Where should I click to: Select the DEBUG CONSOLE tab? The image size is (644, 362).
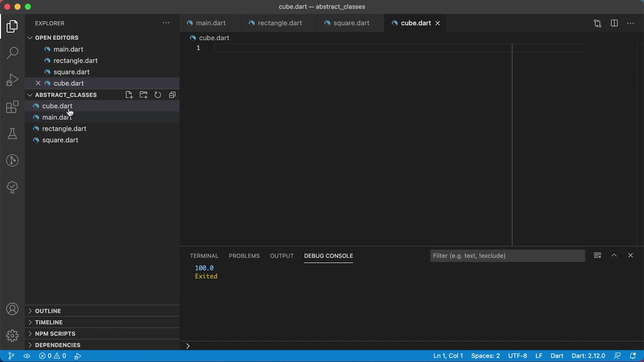(x=329, y=256)
